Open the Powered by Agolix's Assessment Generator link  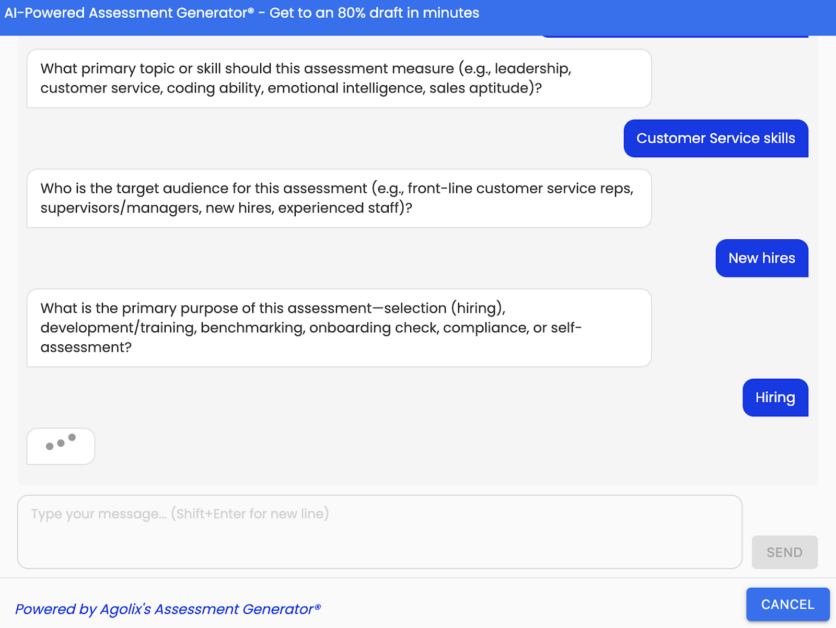pos(168,609)
